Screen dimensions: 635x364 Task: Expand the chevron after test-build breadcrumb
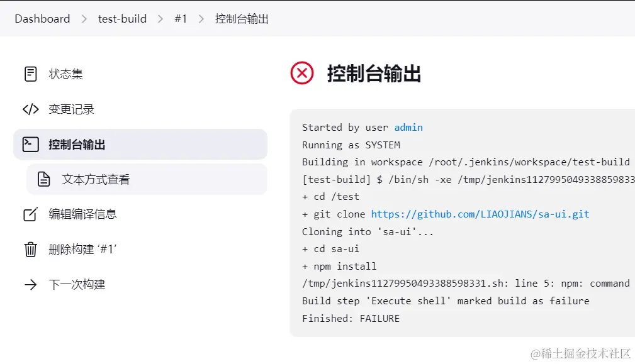(160, 19)
